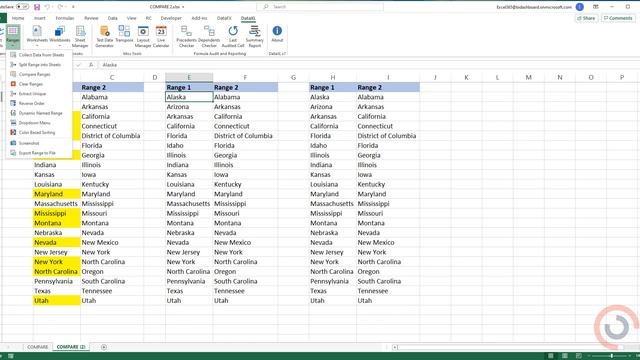640x360 pixels.
Task: Open the Live Calendar tool
Action: (x=161, y=36)
